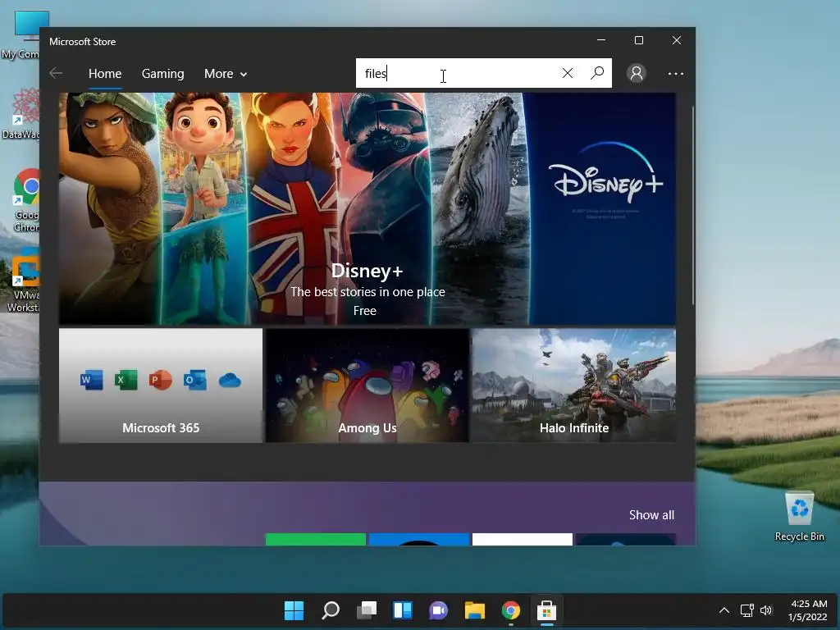Minimize the Microsoft Store window
The height and width of the screenshot is (630, 840).
601,41
